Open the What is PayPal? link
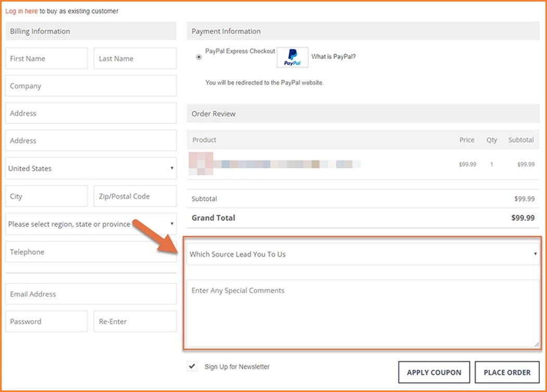This screenshot has height=392, width=547. pyautogui.click(x=333, y=57)
